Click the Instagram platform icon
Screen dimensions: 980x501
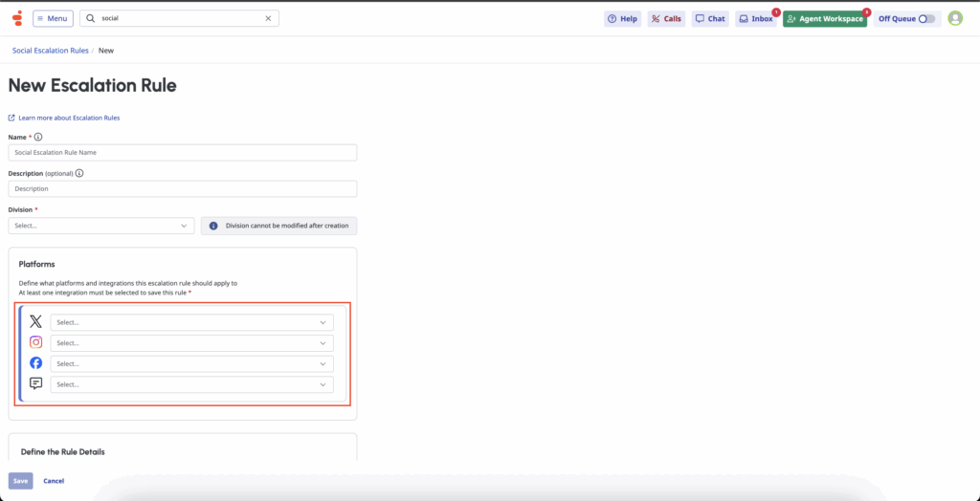(35, 342)
